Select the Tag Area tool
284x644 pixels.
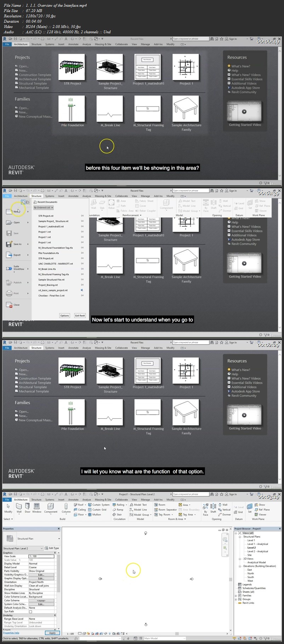[x=188, y=515]
